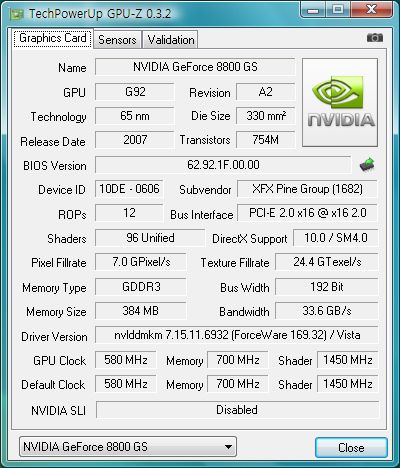Viewport: 400px width, 468px height.
Task: Switch to the Validation tab
Action: click(x=171, y=40)
